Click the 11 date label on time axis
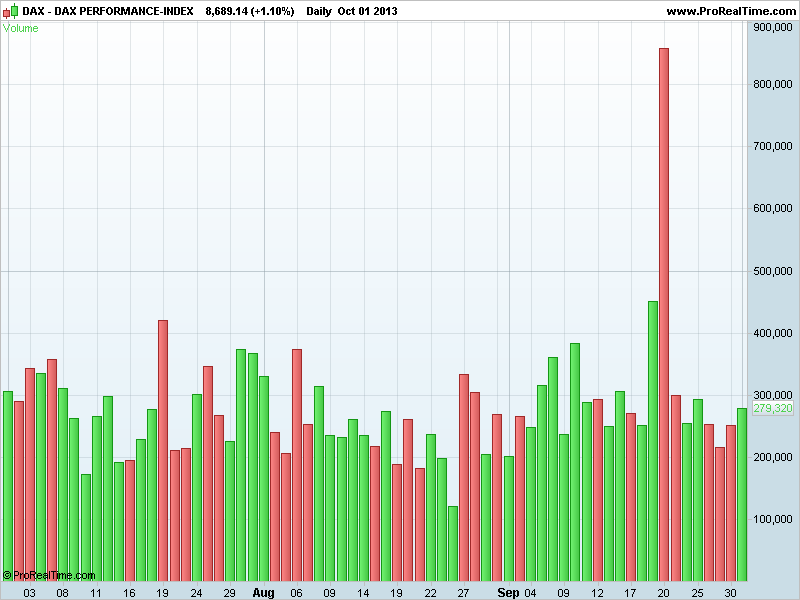 (96, 593)
